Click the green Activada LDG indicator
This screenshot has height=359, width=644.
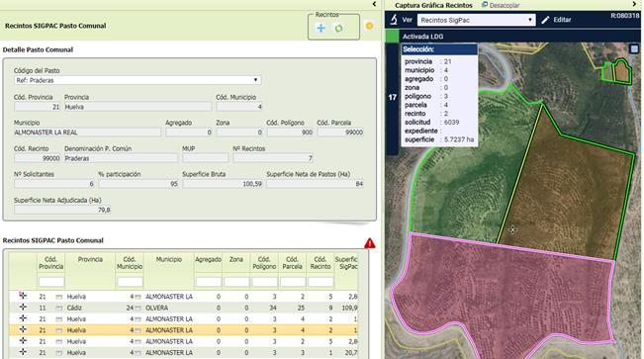coord(392,37)
